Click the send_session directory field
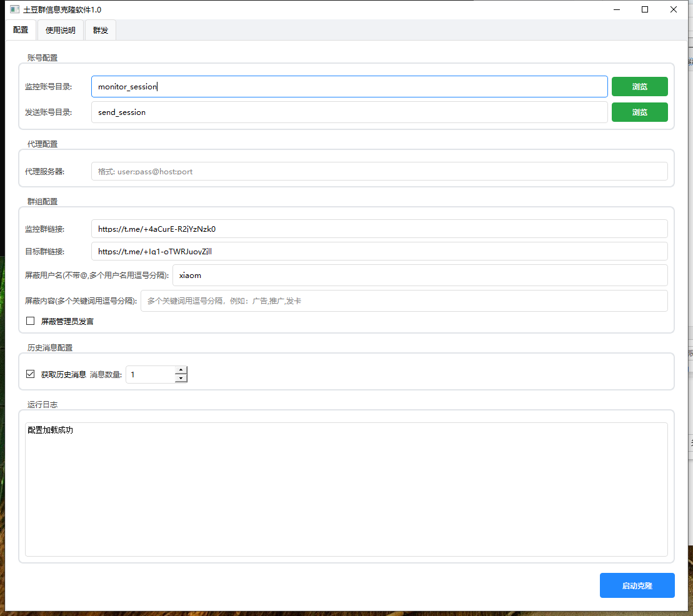The height and width of the screenshot is (616, 693). coord(349,112)
